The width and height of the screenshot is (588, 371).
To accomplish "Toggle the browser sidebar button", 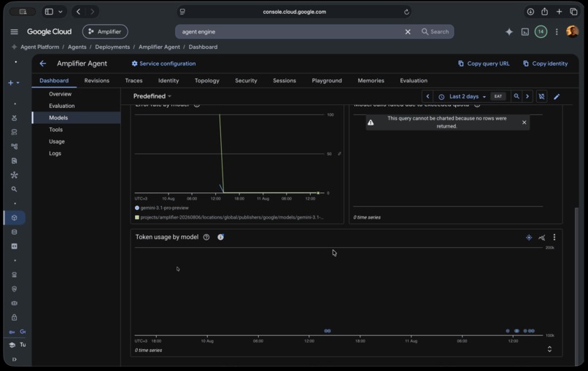I will (x=49, y=12).
